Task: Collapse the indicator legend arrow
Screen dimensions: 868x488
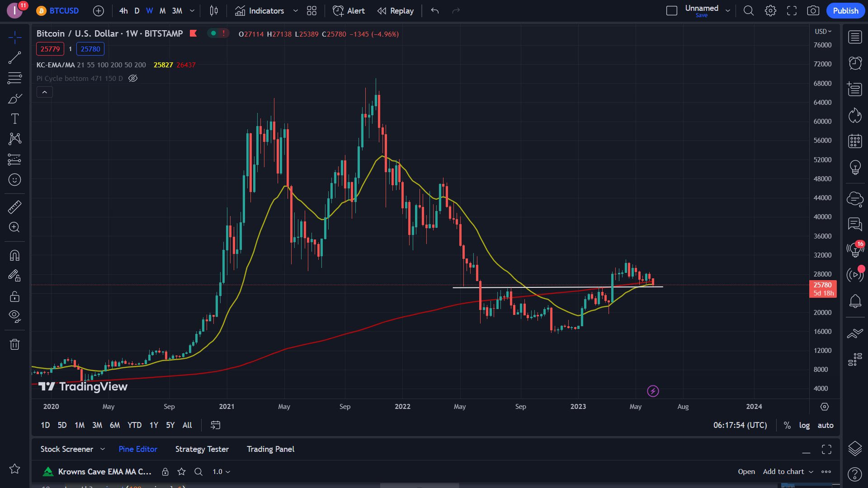Action: pyautogui.click(x=45, y=92)
